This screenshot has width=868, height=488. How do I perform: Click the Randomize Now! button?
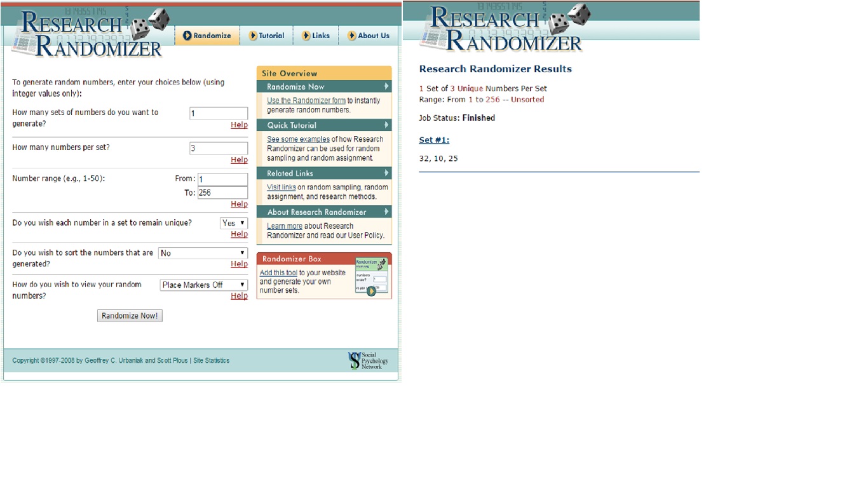pyautogui.click(x=130, y=316)
